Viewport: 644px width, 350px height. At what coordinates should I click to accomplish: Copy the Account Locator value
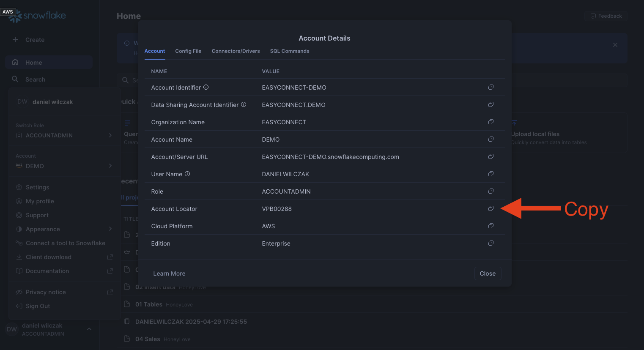coord(491,209)
